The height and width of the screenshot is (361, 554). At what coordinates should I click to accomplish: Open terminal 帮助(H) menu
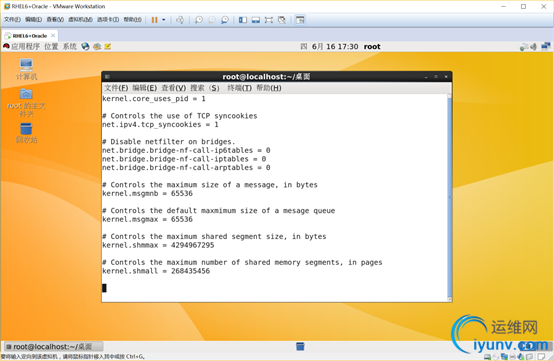[x=269, y=88]
